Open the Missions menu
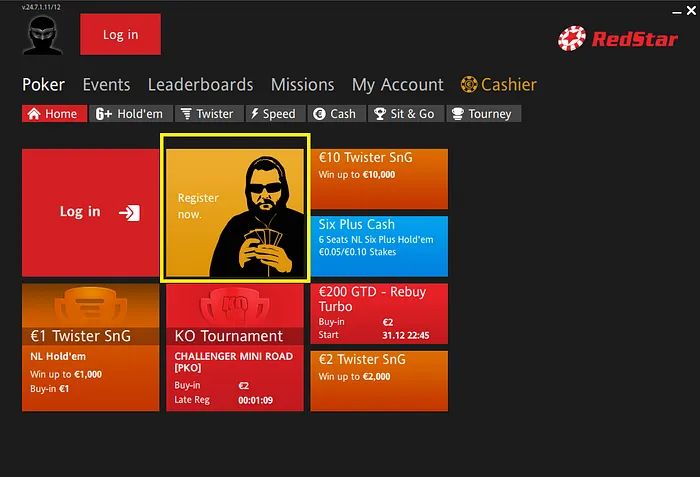 point(302,84)
